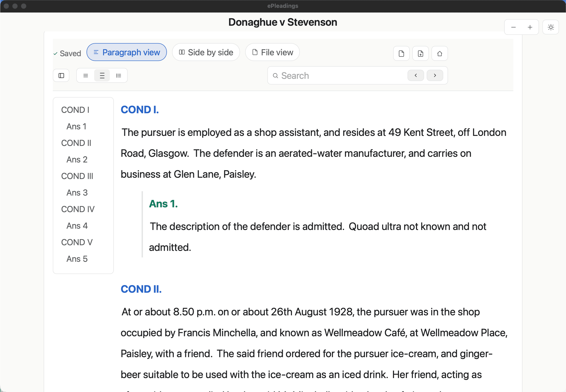The width and height of the screenshot is (566, 392).
Task: Select compact line spacing icon
Action: [x=85, y=75]
